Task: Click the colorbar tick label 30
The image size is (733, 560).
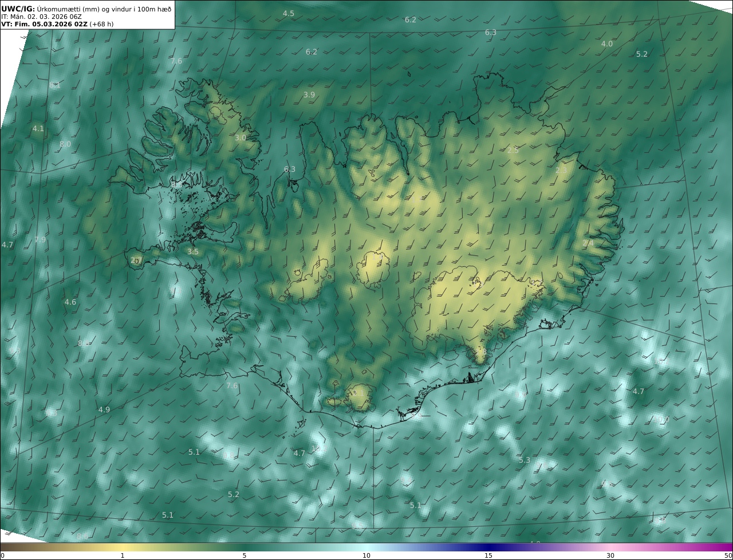Action: pos(610,555)
